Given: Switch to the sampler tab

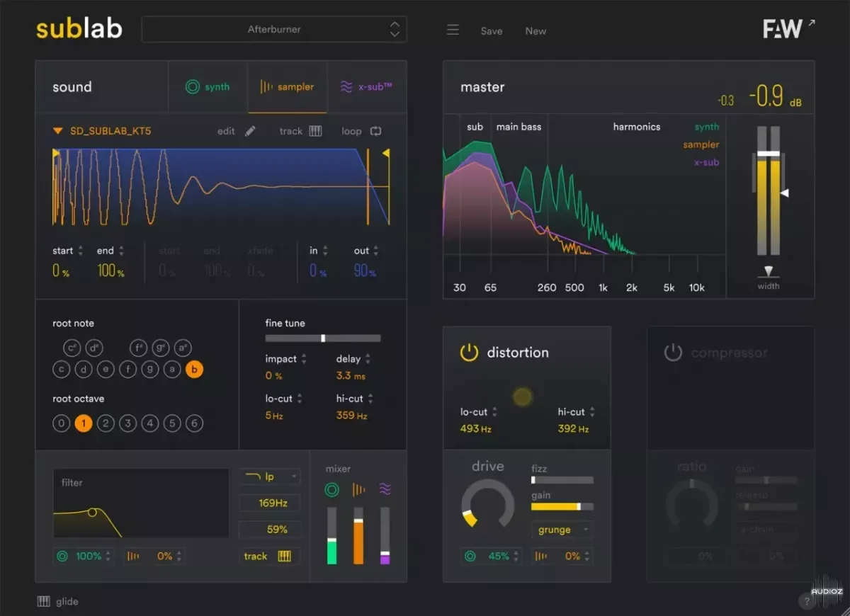Looking at the screenshot, I should (x=288, y=86).
